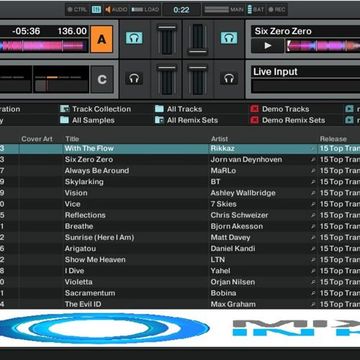
Task: Click the deck A waveform overview
Action: point(44,46)
